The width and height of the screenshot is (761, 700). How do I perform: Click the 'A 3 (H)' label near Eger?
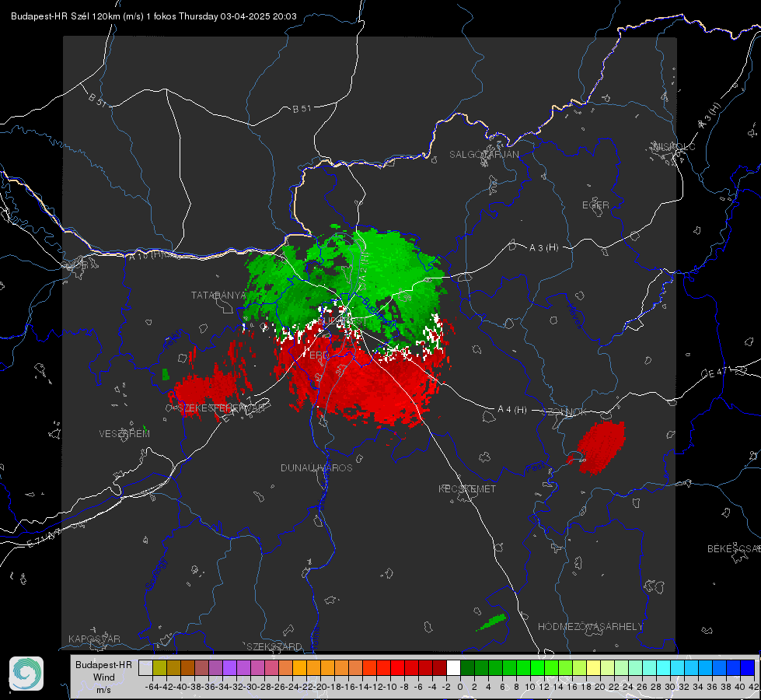pyautogui.click(x=543, y=248)
